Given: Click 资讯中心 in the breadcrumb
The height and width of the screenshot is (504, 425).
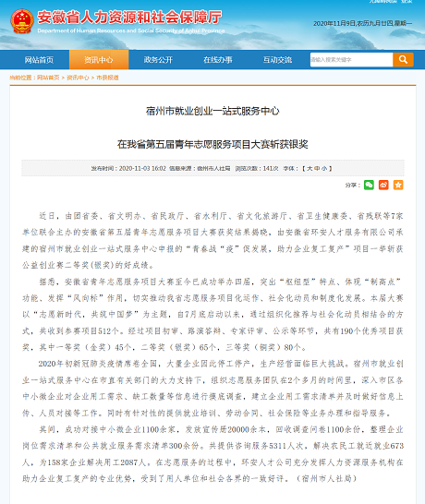Looking at the screenshot, I should tap(78, 78).
